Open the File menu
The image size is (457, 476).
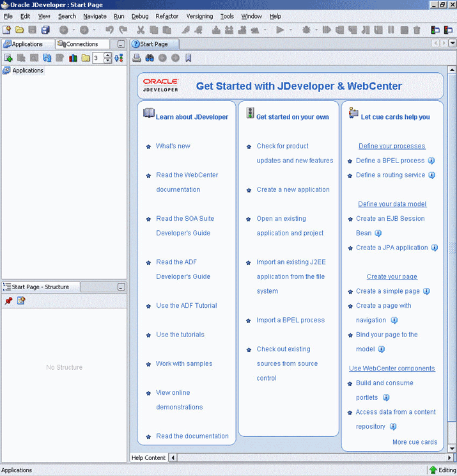click(8, 17)
